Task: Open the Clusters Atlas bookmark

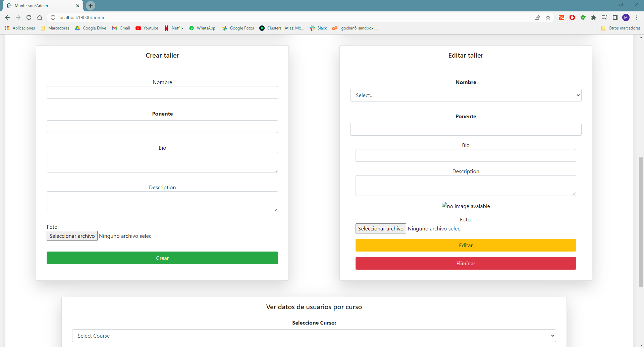Action: [x=282, y=28]
